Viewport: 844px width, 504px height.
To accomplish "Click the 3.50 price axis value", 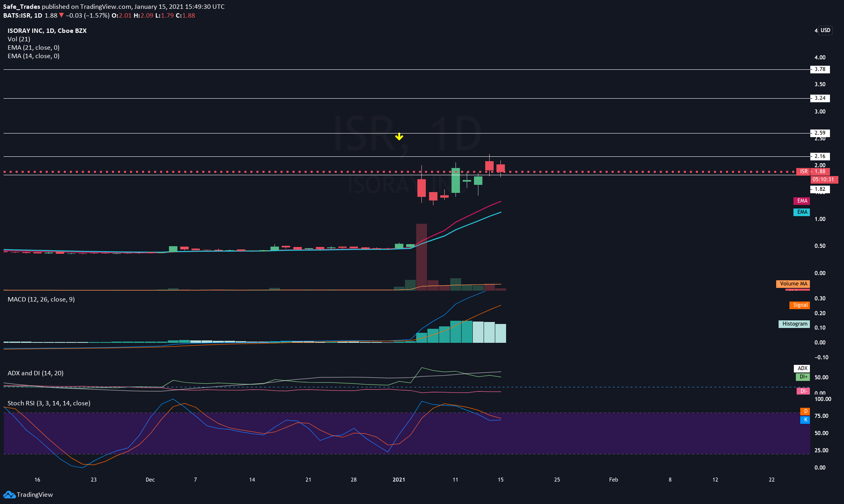I will coord(820,84).
